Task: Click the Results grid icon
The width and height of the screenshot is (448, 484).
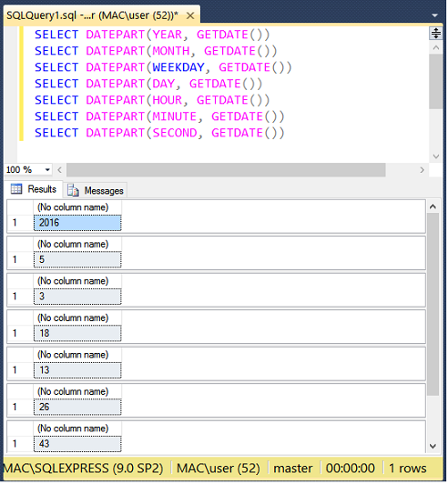Action: [x=16, y=189]
